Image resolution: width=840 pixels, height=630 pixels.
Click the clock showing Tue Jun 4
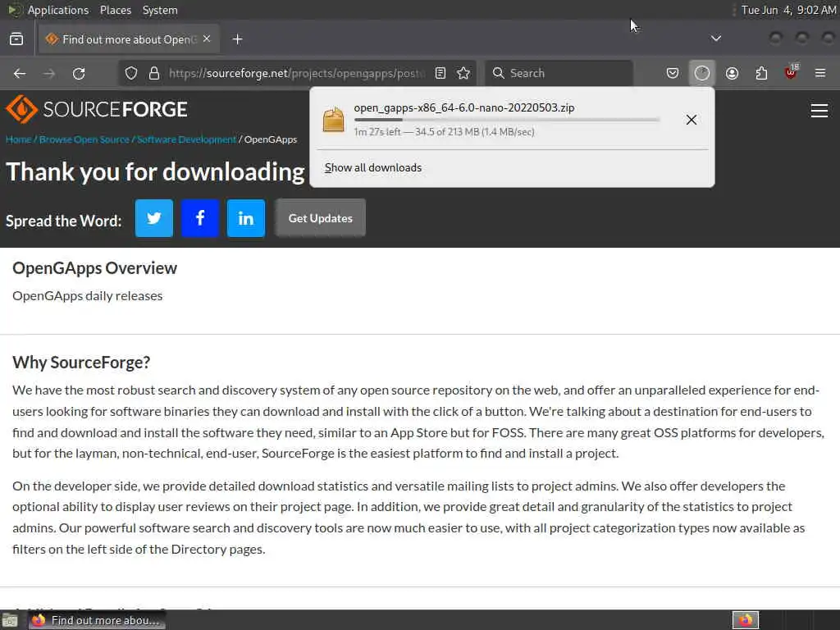(788, 10)
